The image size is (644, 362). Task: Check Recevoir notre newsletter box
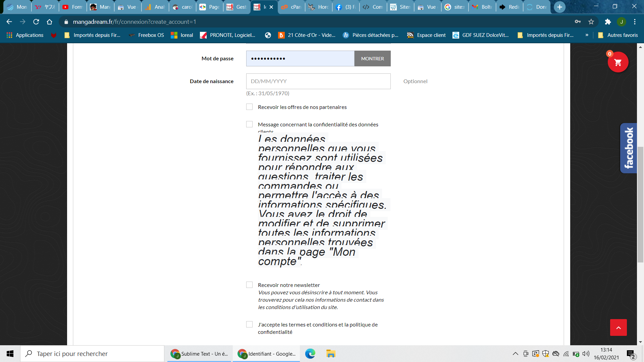tap(249, 285)
